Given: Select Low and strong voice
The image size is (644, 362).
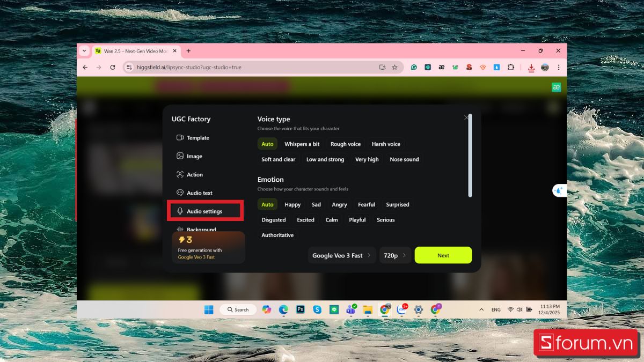Looking at the screenshot, I should pyautogui.click(x=325, y=159).
